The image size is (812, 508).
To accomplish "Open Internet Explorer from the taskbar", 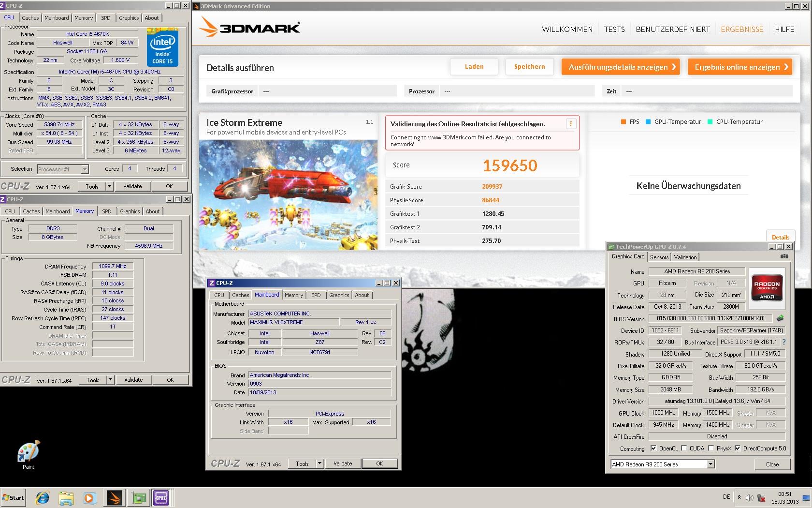I will [43, 497].
